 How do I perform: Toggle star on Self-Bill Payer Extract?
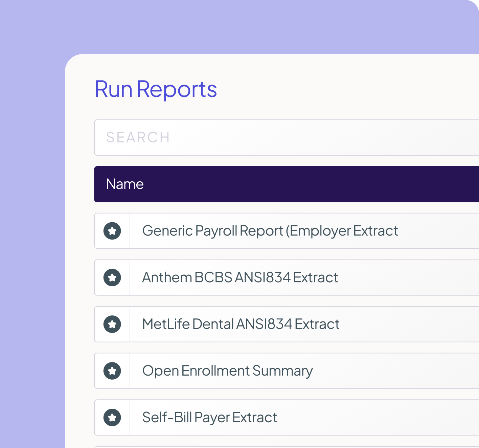coord(112,418)
